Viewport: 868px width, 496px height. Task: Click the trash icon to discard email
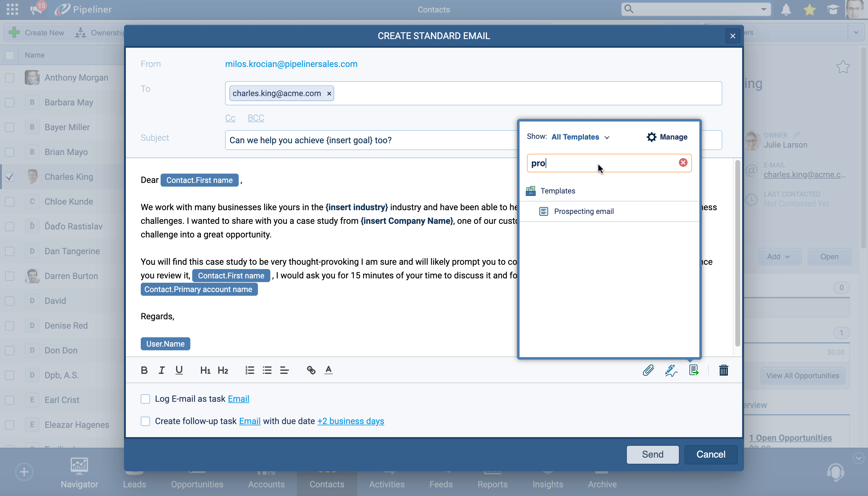coord(723,370)
